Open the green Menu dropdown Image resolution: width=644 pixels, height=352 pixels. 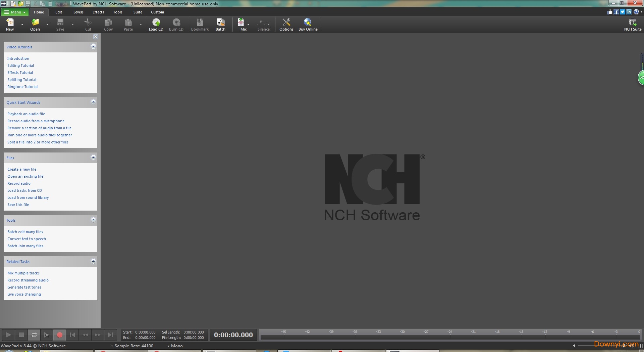point(15,12)
